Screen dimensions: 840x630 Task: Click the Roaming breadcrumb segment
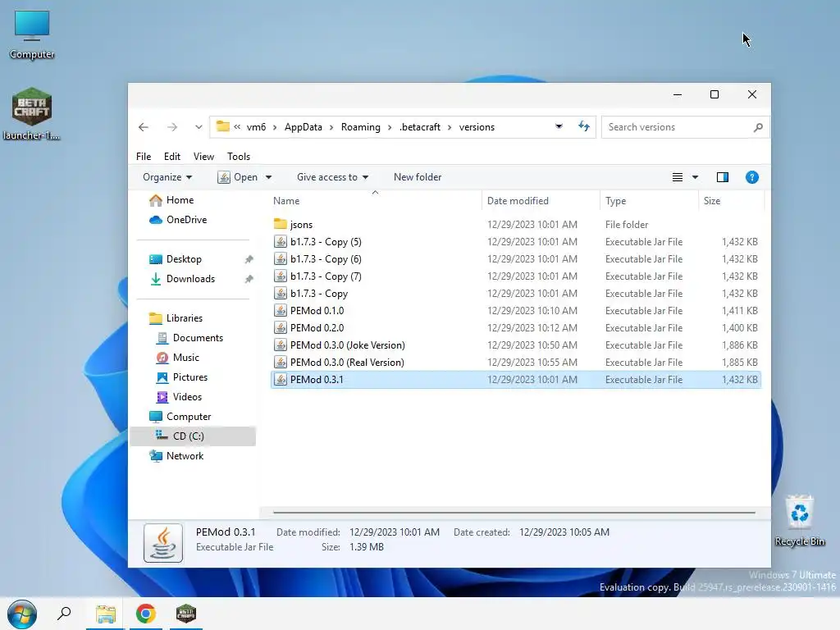(361, 127)
